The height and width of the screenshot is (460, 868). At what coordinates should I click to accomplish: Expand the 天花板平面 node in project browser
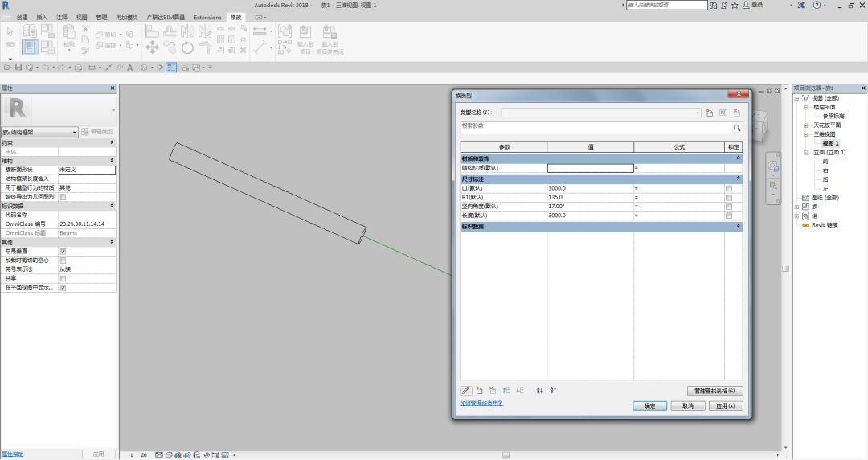tap(806, 125)
